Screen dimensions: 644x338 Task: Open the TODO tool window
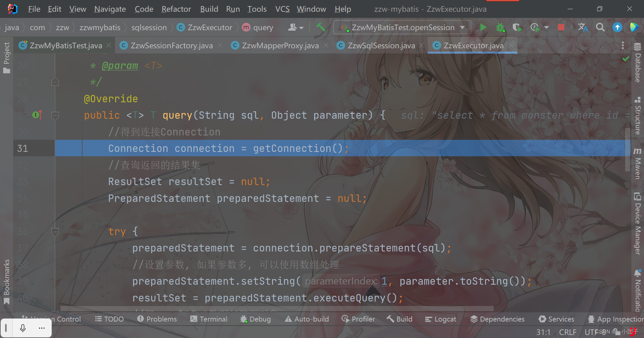point(109,319)
